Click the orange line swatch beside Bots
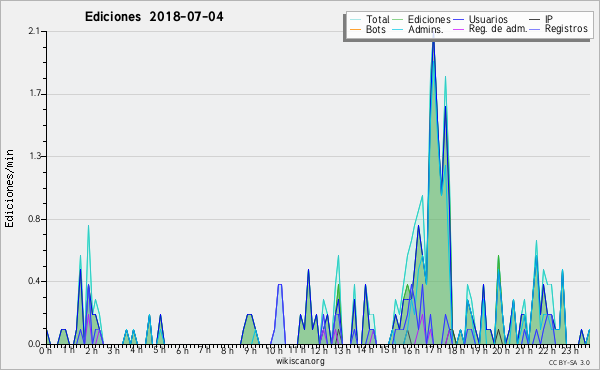 [356, 29]
